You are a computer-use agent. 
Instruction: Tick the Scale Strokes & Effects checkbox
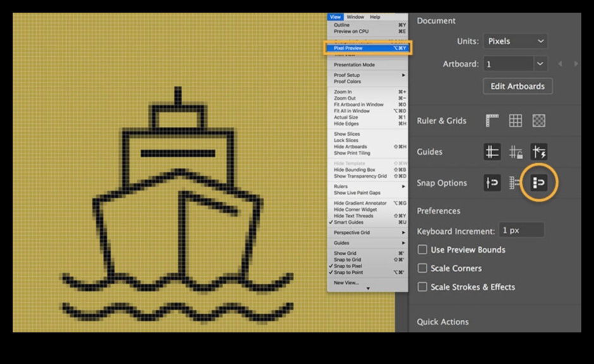[x=423, y=287]
